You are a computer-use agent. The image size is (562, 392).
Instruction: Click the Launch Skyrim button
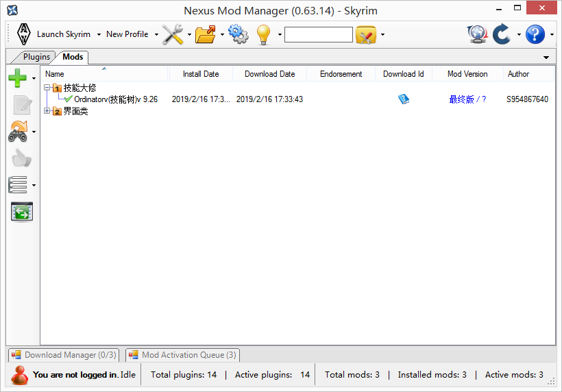[62, 34]
